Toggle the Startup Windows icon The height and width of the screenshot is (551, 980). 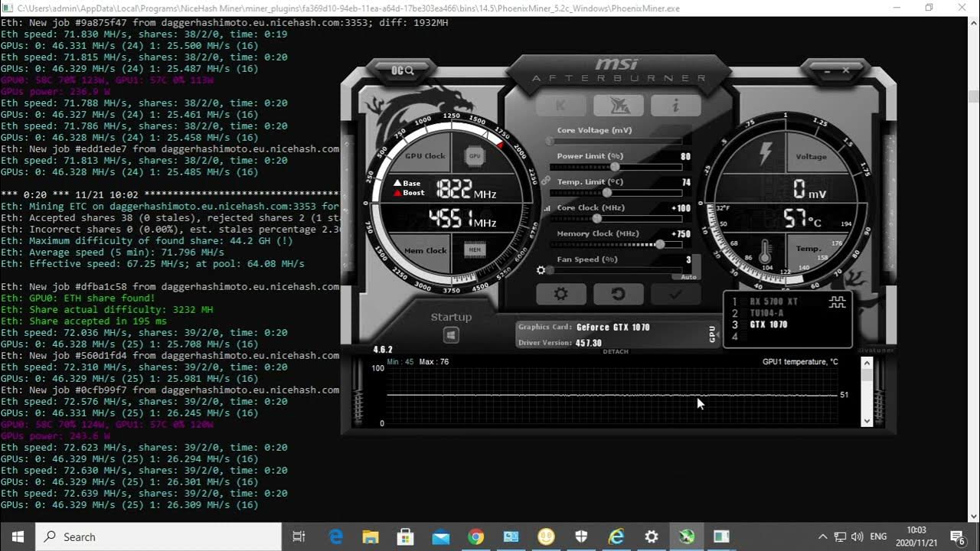tap(451, 335)
